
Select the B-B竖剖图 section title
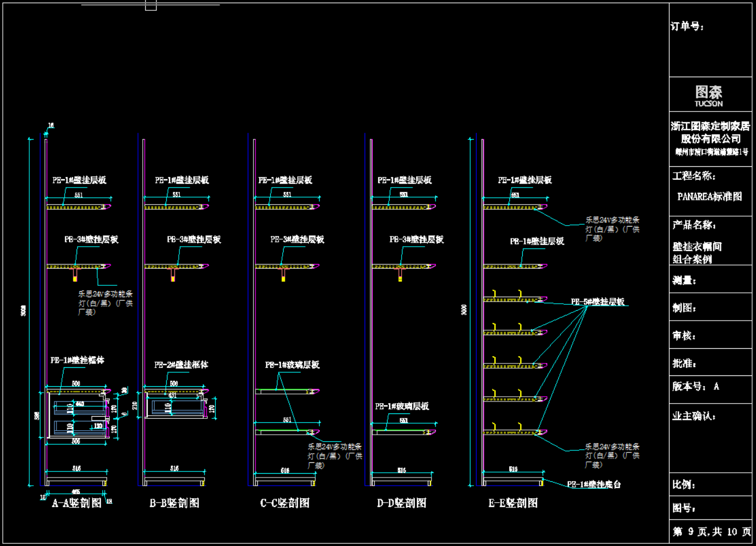tap(174, 503)
